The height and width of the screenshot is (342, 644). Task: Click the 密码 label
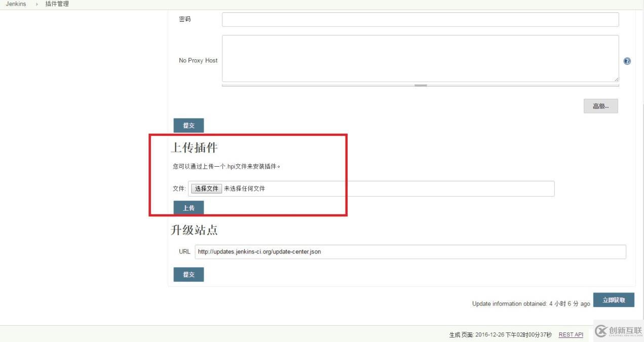tap(185, 19)
